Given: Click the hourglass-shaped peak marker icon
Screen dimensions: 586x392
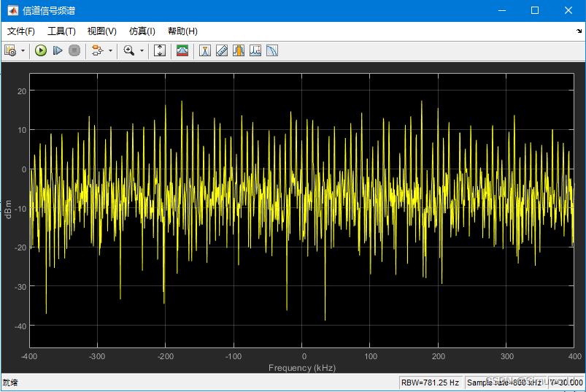Looking at the screenshot, I should (x=205, y=50).
